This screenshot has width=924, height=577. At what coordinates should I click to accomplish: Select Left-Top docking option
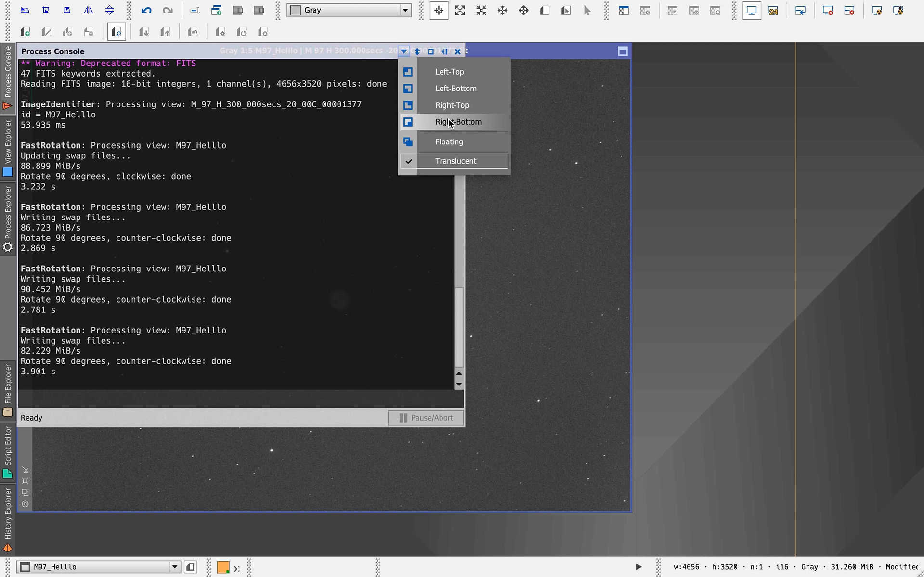point(454,72)
